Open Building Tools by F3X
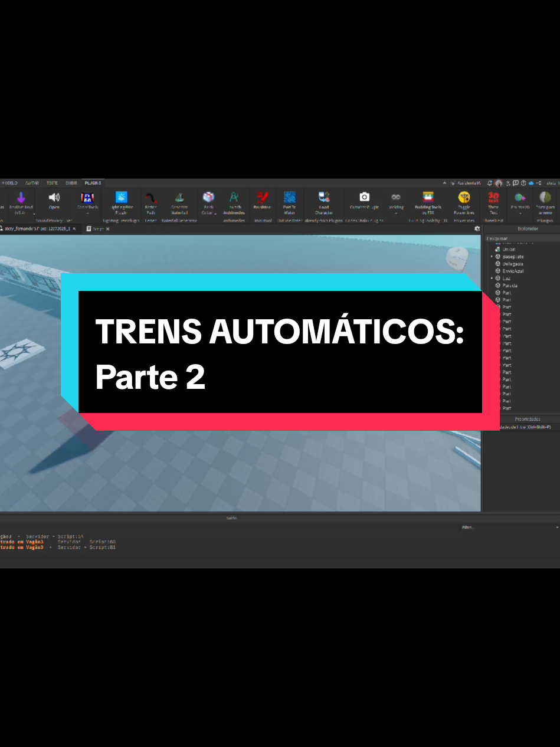The width and height of the screenshot is (560, 747). tap(428, 202)
